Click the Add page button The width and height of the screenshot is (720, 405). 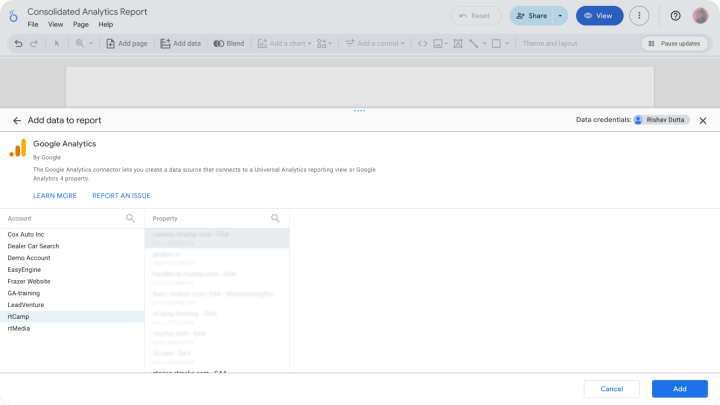(x=127, y=44)
